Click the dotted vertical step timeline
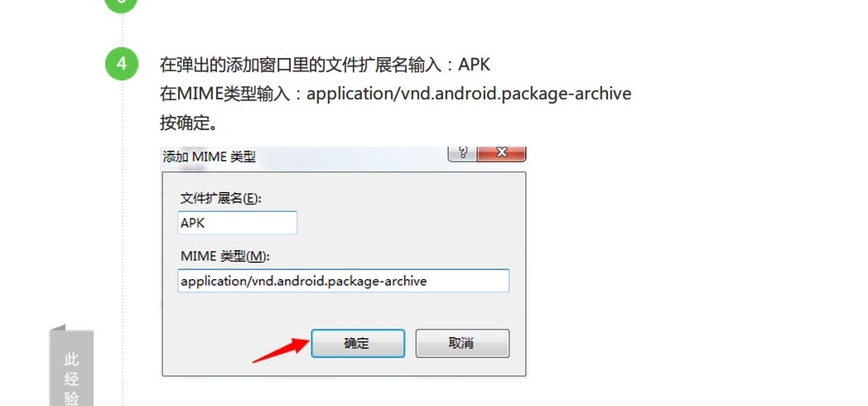868x406 pixels. (x=123, y=221)
